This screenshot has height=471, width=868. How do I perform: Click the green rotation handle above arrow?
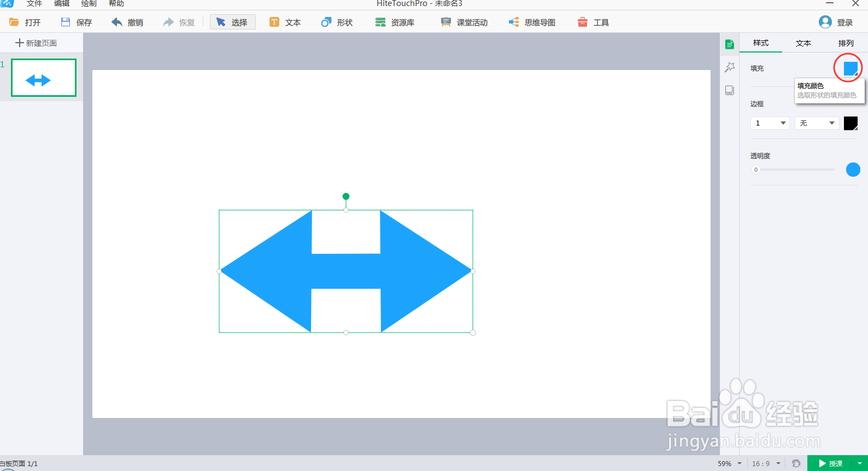(346, 196)
